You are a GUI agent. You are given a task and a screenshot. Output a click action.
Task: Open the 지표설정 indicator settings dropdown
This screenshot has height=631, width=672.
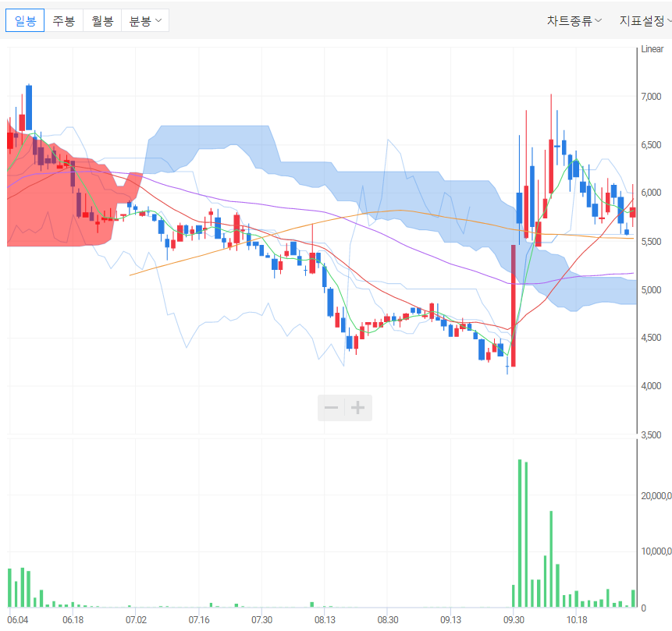point(645,20)
